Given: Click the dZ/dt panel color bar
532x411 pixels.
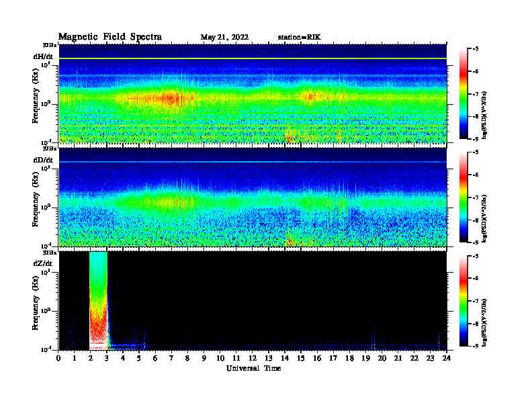Looking at the screenshot, I should pos(463,301).
